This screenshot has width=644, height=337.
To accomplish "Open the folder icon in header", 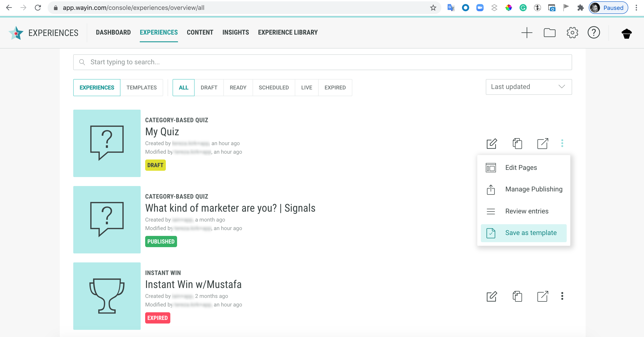I will click(x=549, y=33).
